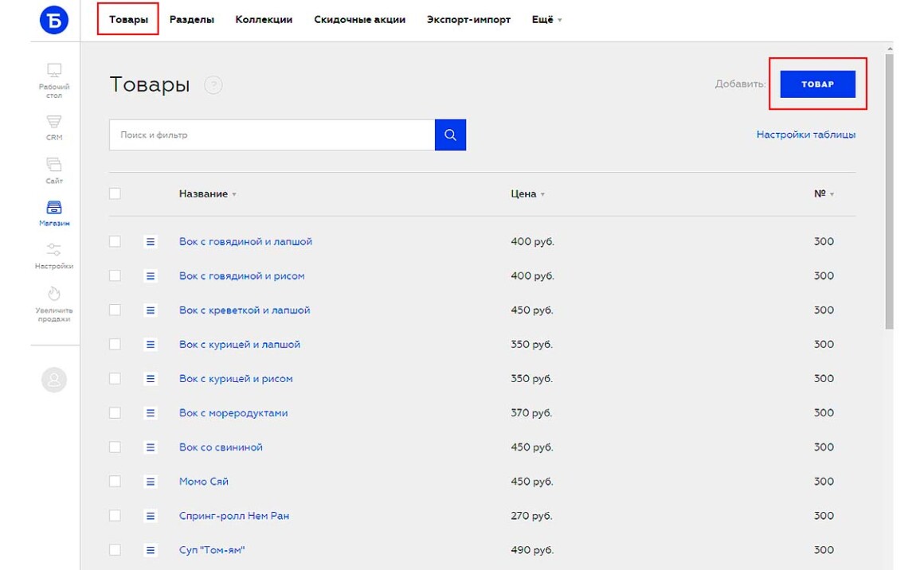Click the 490 руб. price of Суп "Том-ям"
Viewport: 924px width, 570px height.
(532, 550)
